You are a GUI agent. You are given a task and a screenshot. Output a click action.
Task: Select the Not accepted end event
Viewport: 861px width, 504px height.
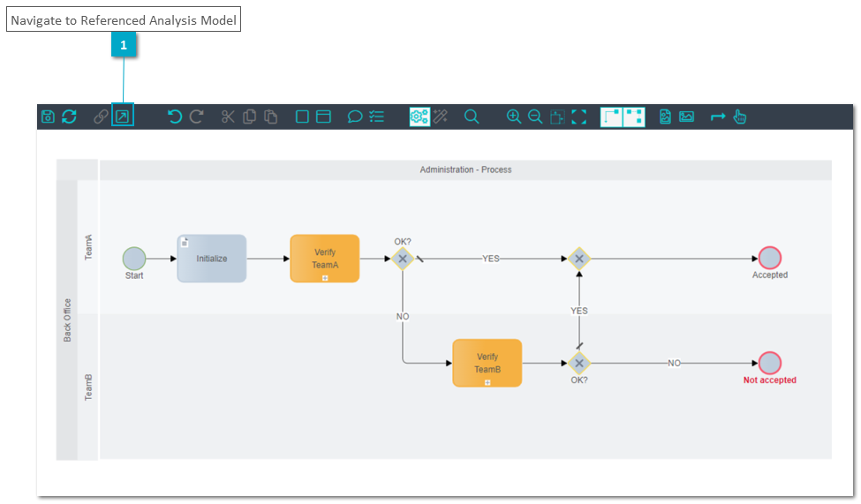click(x=770, y=363)
